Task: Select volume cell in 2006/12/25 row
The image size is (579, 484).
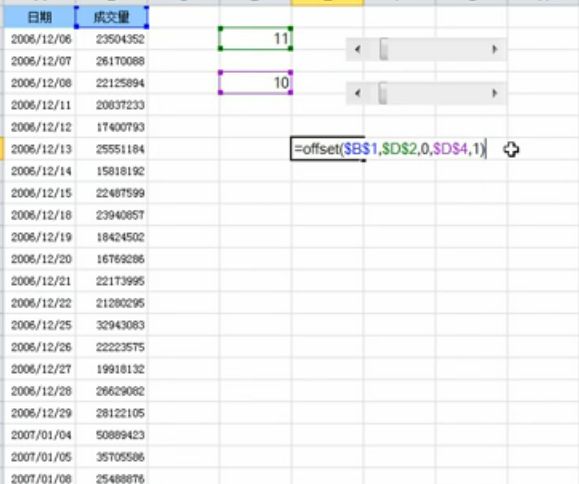Action: [112, 325]
